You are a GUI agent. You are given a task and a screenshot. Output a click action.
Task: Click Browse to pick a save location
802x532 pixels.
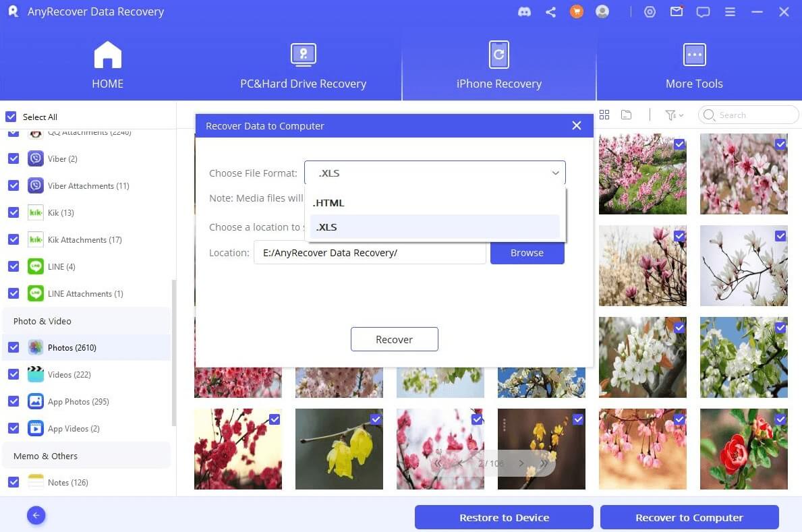tap(527, 252)
